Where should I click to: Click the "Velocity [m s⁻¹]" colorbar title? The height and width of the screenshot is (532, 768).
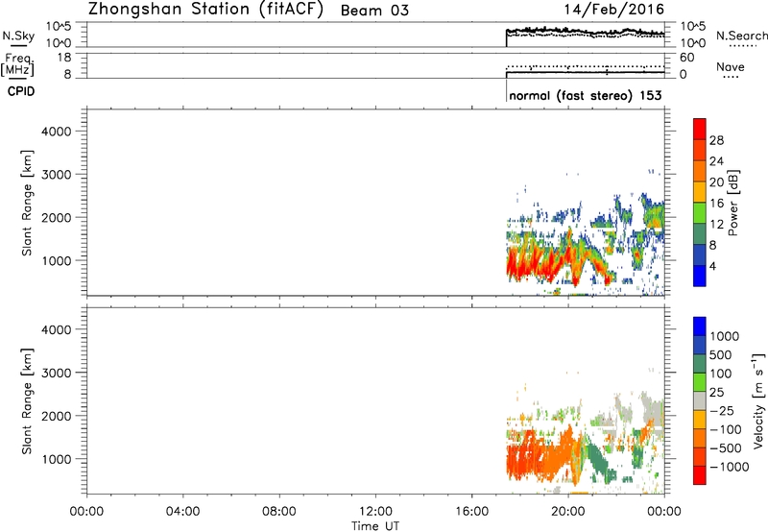pos(758,400)
